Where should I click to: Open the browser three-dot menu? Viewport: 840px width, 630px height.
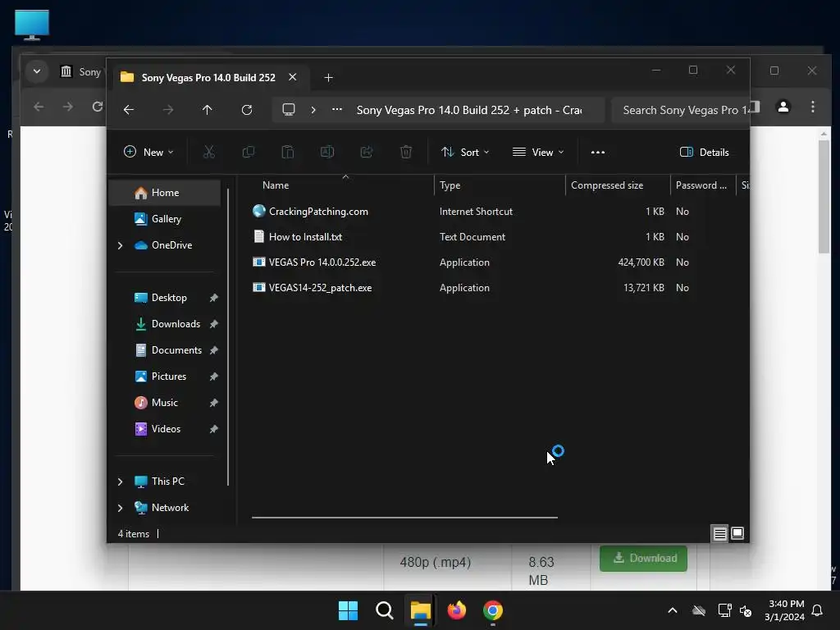click(813, 107)
